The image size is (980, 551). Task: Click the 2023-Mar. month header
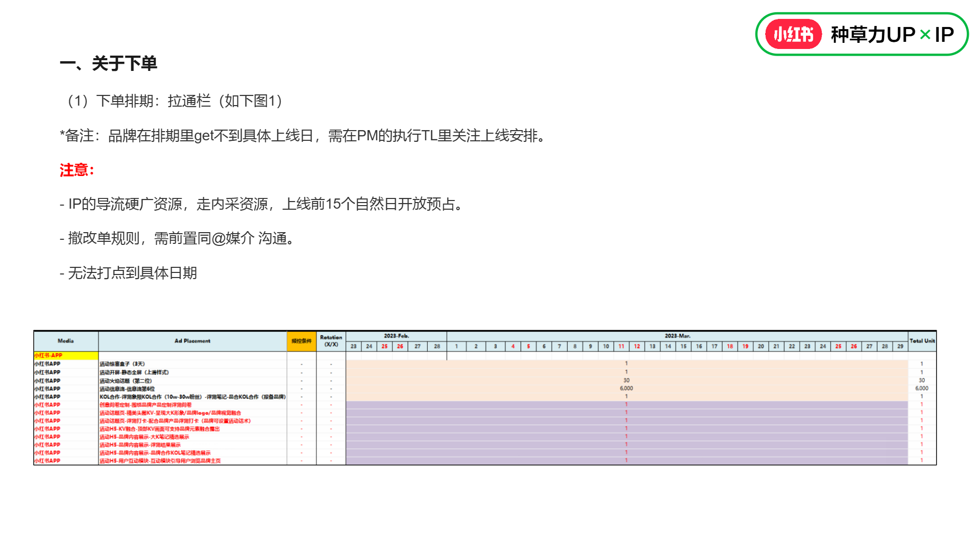[677, 336]
